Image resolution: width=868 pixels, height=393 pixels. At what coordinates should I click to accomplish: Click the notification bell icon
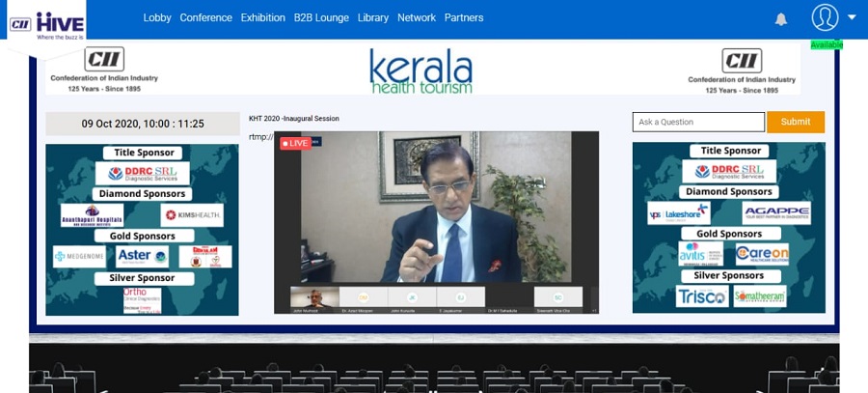(x=781, y=18)
